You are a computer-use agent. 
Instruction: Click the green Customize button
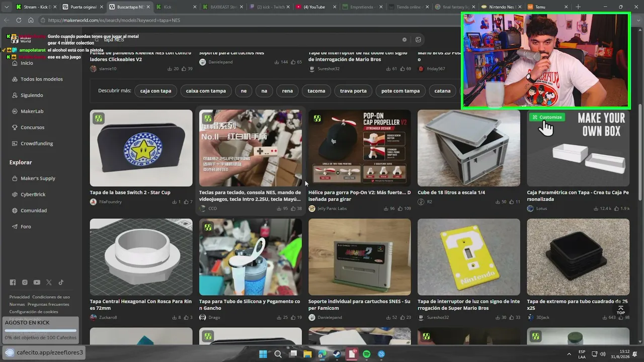(547, 117)
